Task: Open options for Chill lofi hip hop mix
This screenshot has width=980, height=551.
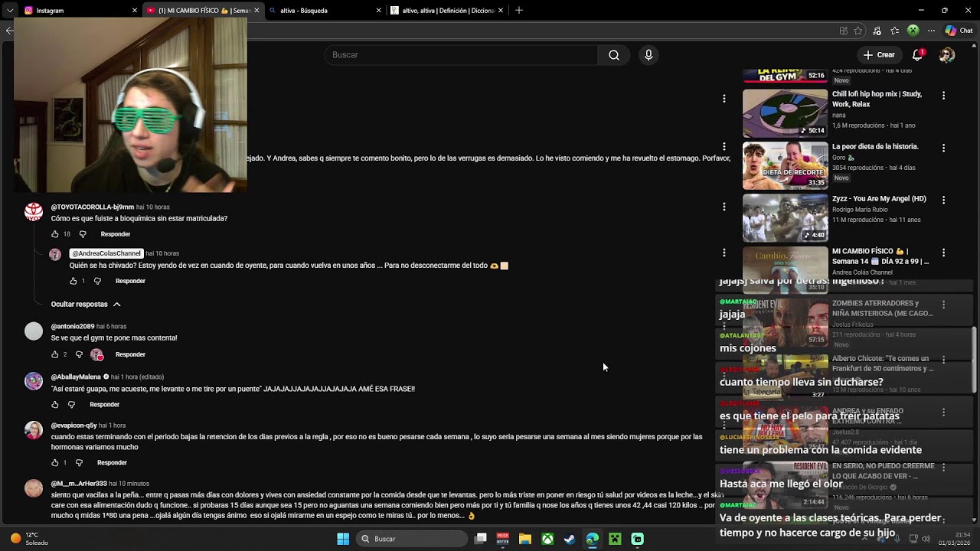Action: tap(943, 96)
